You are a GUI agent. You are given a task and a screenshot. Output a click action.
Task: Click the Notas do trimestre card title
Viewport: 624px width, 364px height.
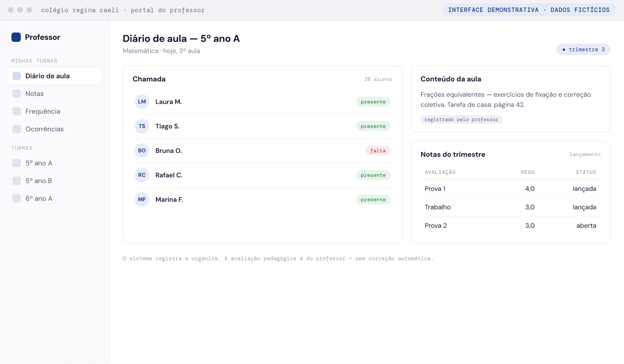(x=453, y=154)
